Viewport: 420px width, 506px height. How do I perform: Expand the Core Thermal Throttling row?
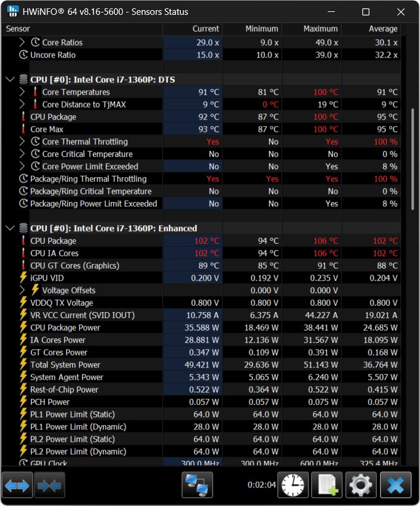pyautogui.click(x=22, y=142)
